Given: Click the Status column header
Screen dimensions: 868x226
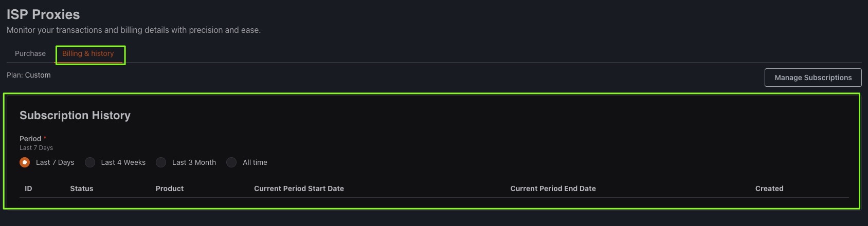Looking at the screenshot, I should tap(82, 189).
